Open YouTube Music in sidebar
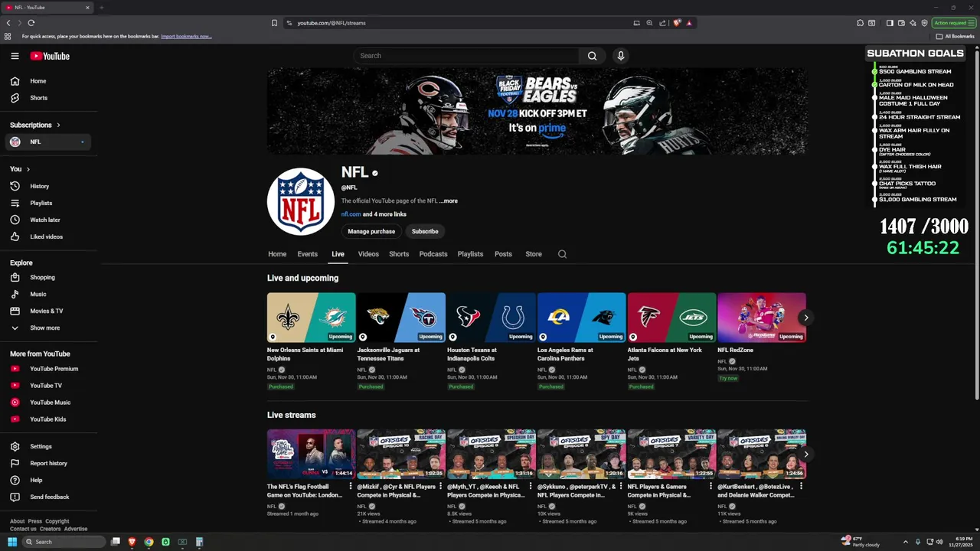The width and height of the screenshot is (980, 551). point(49,403)
